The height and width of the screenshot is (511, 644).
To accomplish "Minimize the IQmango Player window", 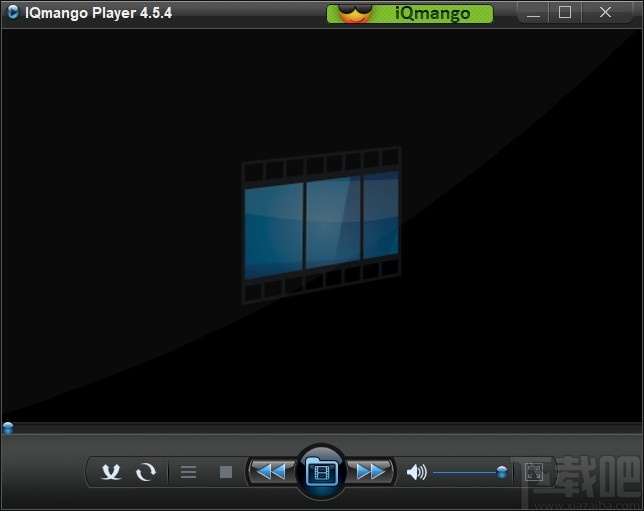I will click(x=532, y=13).
